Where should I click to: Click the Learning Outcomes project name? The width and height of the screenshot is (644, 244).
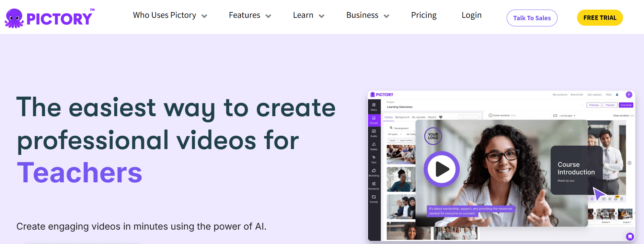click(x=400, y=107)
